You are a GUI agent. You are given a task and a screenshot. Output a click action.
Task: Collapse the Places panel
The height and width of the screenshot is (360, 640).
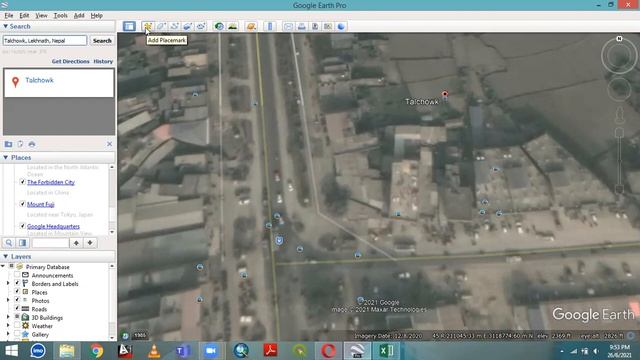coord(5,158)
